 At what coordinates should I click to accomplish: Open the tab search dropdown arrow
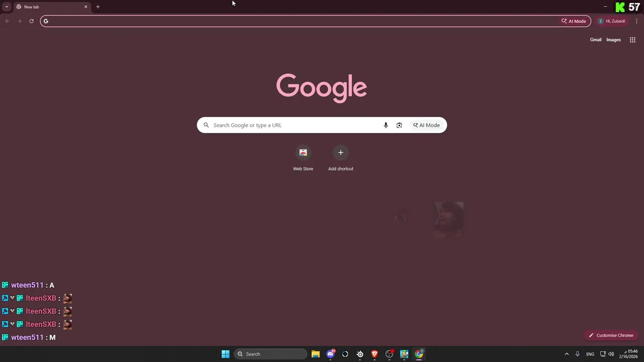click(7, 7)
